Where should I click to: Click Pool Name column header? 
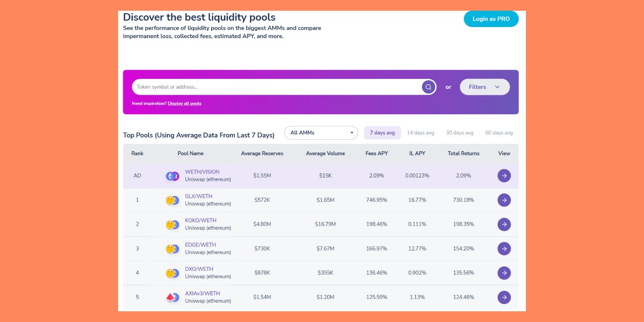pyautogui.click(x=191, y=153)
